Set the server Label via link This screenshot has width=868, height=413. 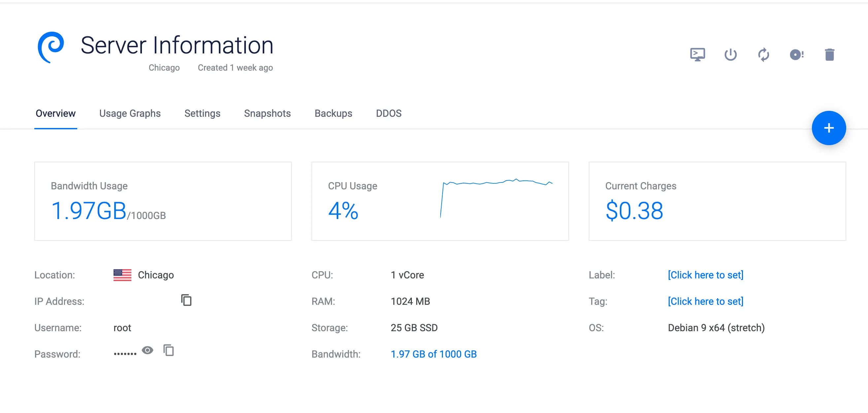coord(705,275)
